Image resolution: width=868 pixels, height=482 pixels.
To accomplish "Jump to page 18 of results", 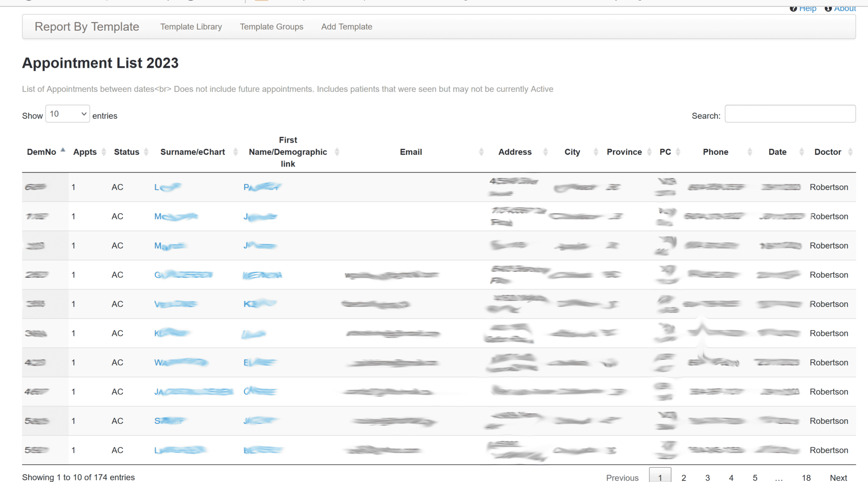I will click(806, 477).
